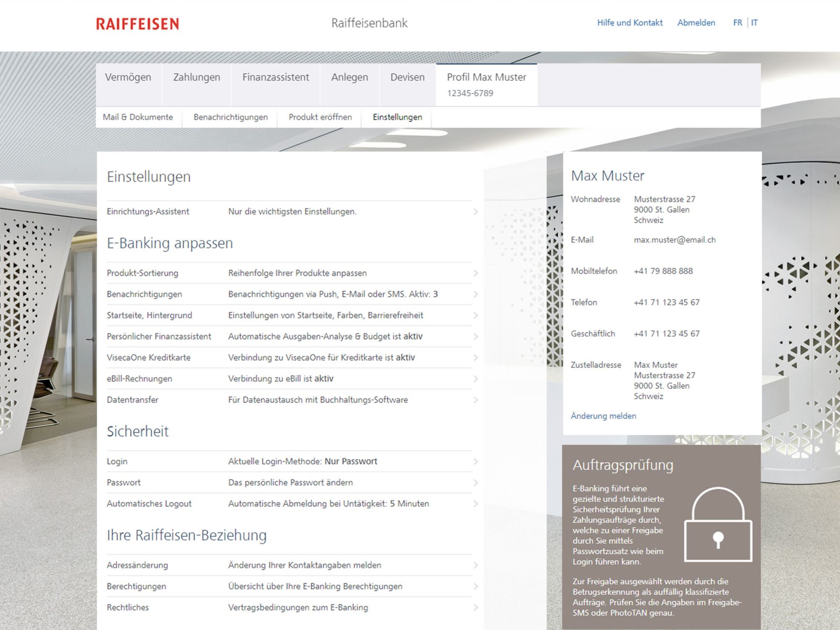
Task: Switch language to IT
Action: pyautogui.click(x=754, y=23)
